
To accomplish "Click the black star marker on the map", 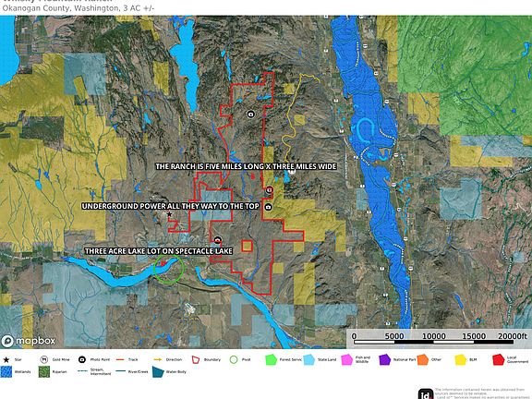I will [x=169, y=214].
